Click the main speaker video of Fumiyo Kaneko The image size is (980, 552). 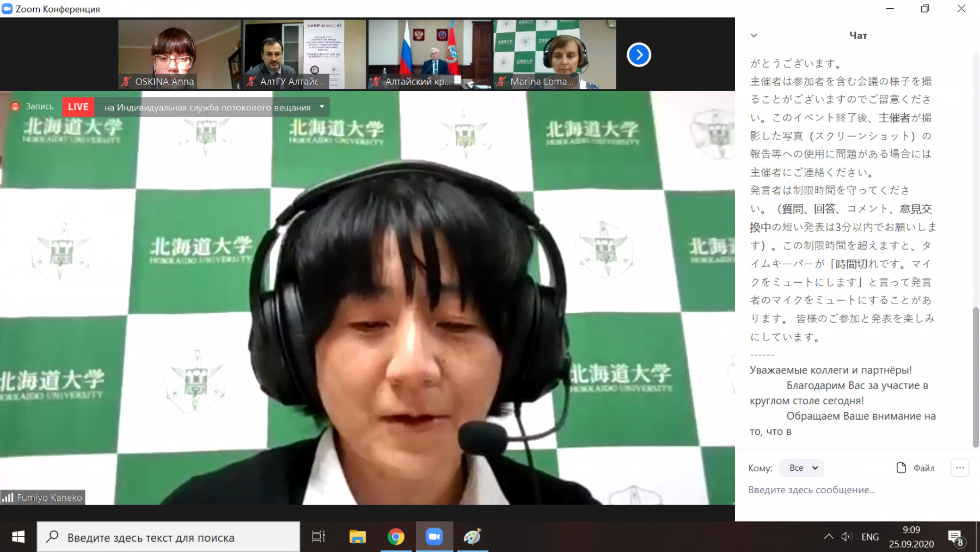[367, 298]
